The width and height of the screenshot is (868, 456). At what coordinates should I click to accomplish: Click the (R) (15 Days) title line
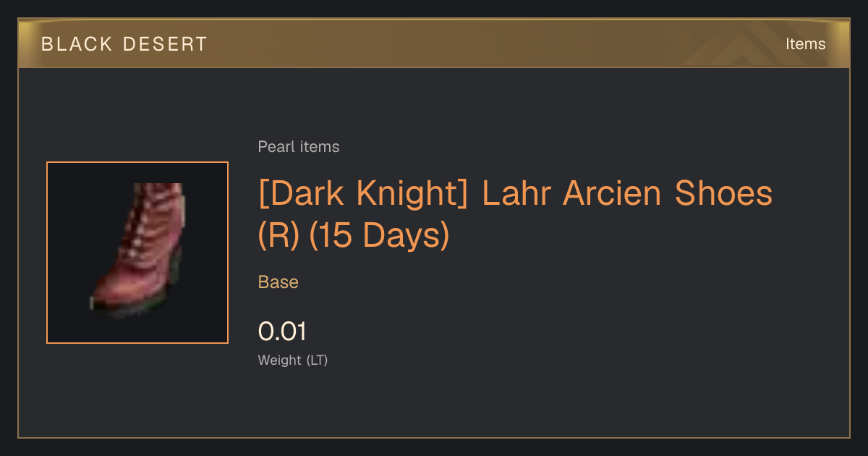pos(354,236)
